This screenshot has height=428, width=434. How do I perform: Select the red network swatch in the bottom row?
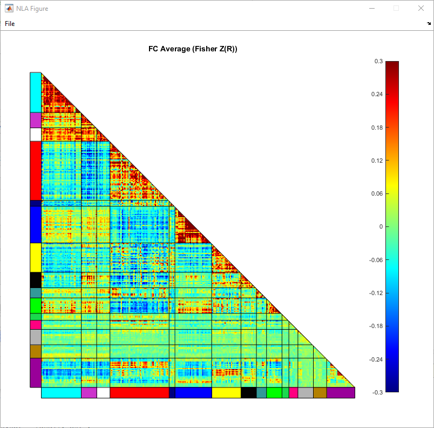pyautogui.click(x=139, y=393)
